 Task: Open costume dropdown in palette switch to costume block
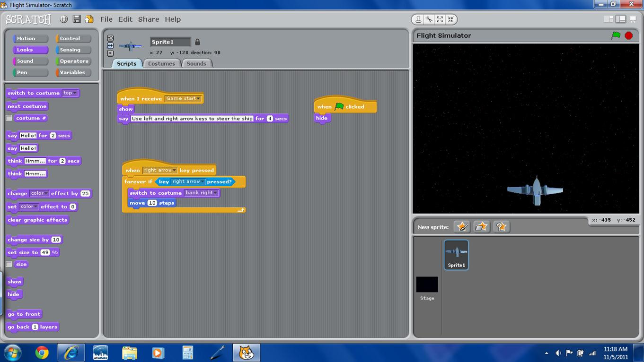tap(70, 93)
